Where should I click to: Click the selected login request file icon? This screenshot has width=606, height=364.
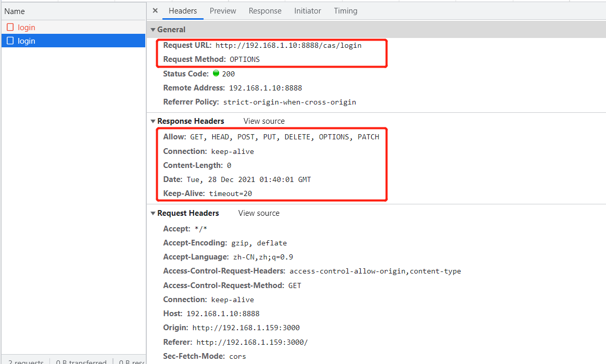pyautogui.click(x=10, y=41)
